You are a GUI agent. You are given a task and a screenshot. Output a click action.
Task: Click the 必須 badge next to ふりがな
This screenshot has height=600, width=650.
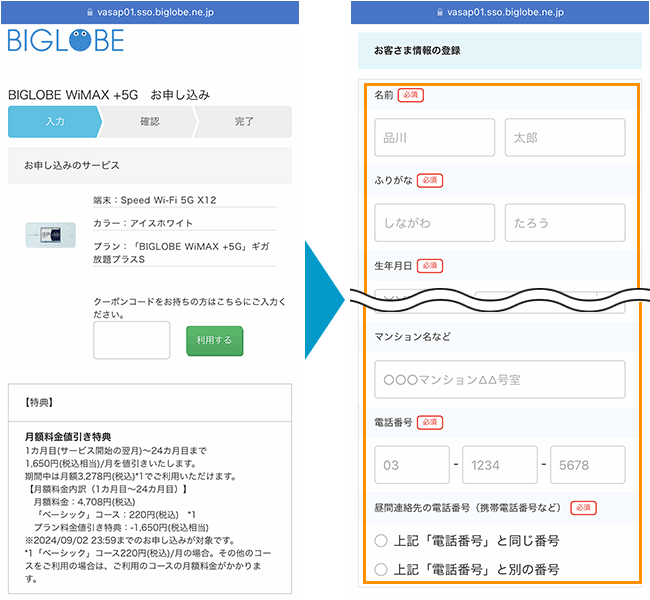(x=430, y=180)
